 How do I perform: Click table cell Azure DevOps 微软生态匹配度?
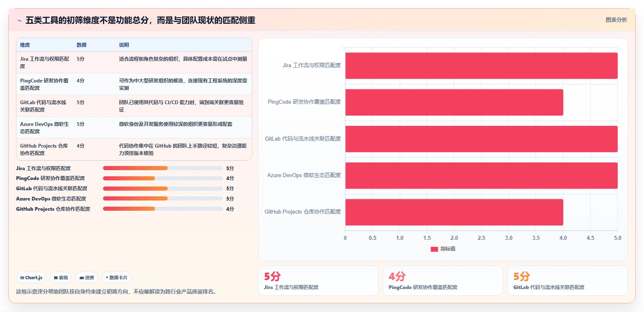tap(45, 128)
